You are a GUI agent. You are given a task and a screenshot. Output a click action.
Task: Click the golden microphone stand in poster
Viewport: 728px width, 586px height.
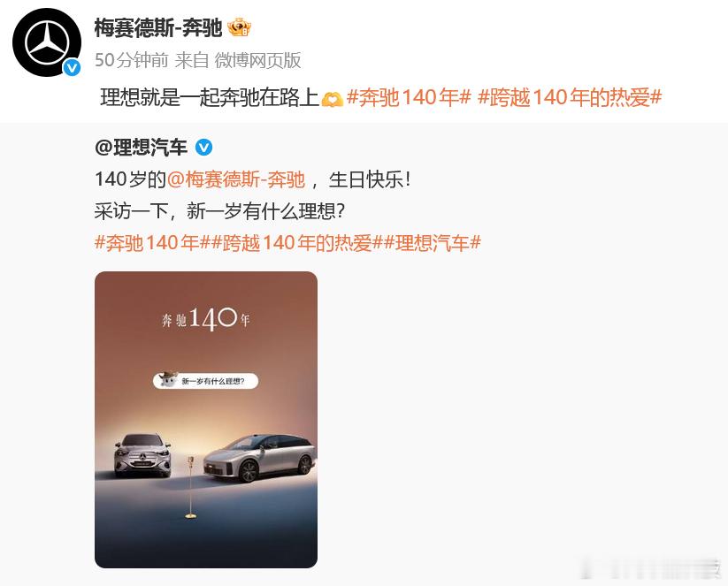tap(190, 487)
